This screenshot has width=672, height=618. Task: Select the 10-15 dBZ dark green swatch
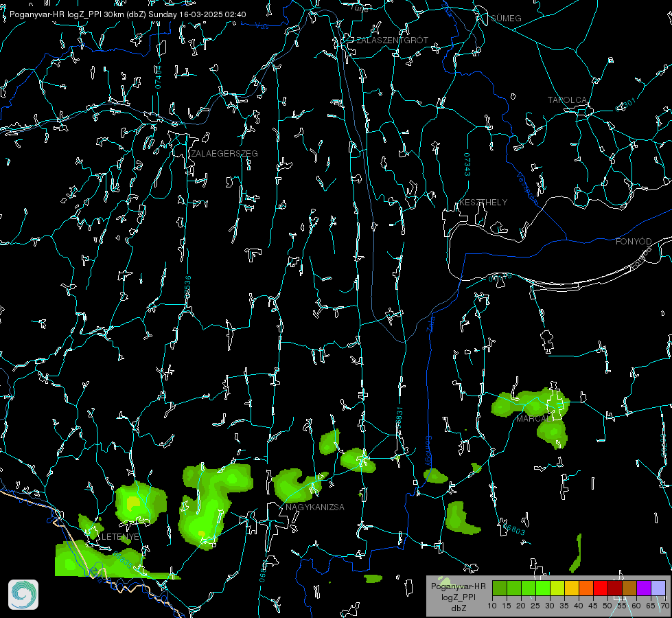point(499,588)
